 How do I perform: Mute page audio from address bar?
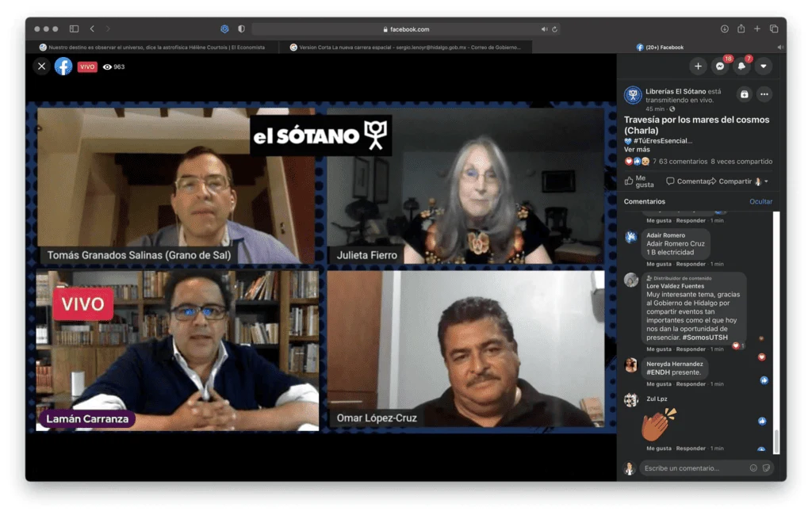(x=544, y=29)
